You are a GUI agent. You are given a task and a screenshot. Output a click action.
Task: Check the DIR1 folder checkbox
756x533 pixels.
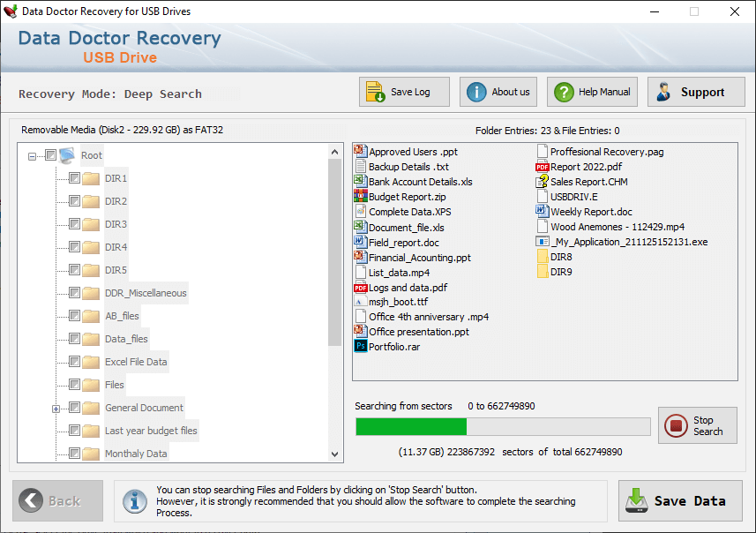[74, 178]
